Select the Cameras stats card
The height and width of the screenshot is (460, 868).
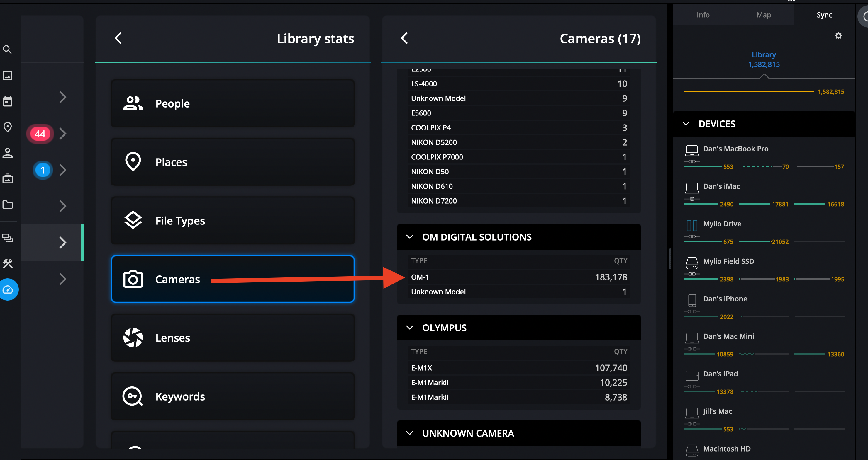coord(233,279)
